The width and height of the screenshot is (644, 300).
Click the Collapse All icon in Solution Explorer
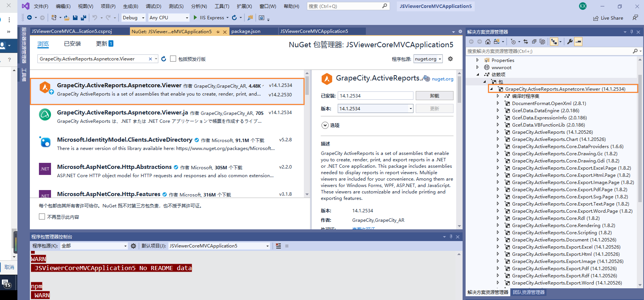click(x=534, y=42)
